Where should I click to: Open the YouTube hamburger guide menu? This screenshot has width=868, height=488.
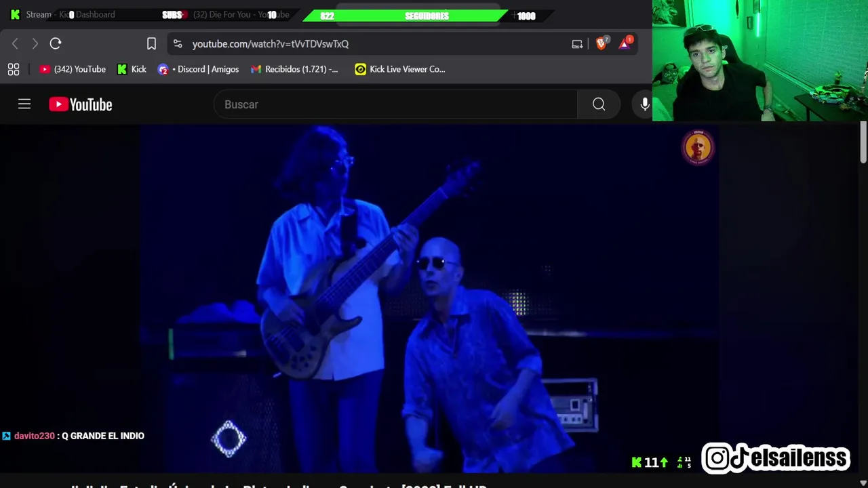coord(24,104)
